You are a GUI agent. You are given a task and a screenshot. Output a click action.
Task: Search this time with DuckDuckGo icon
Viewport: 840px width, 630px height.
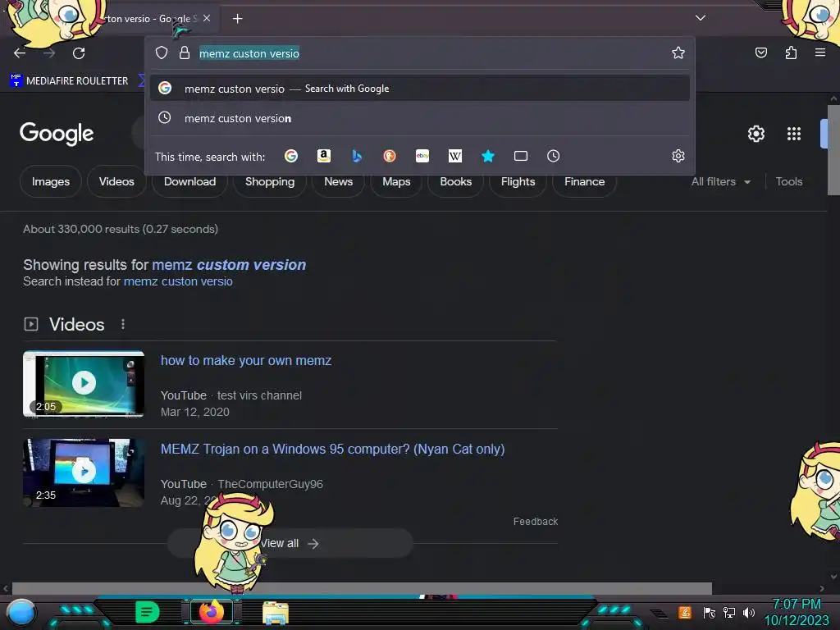390,156
